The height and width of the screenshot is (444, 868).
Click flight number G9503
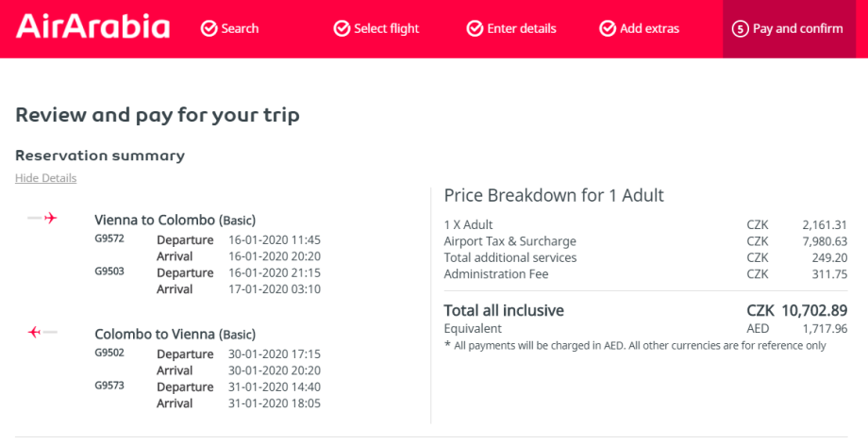(x=109, y=271)
